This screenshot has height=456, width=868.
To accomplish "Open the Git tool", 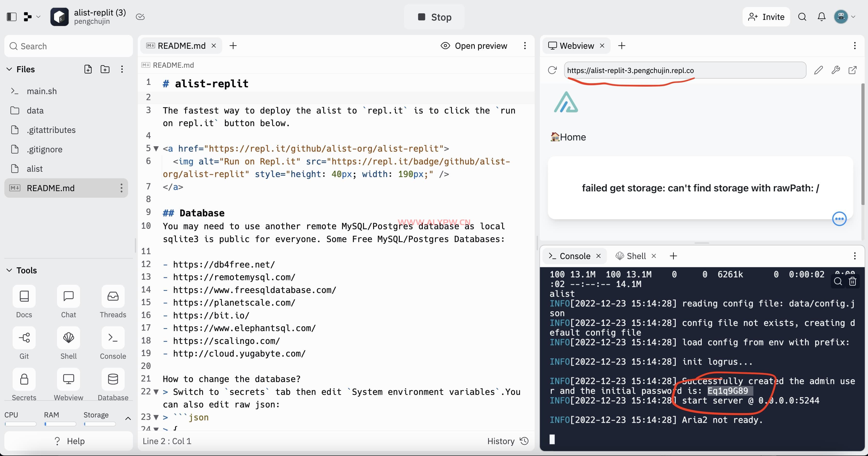I will pyautogui.click(x=24, y=338).
